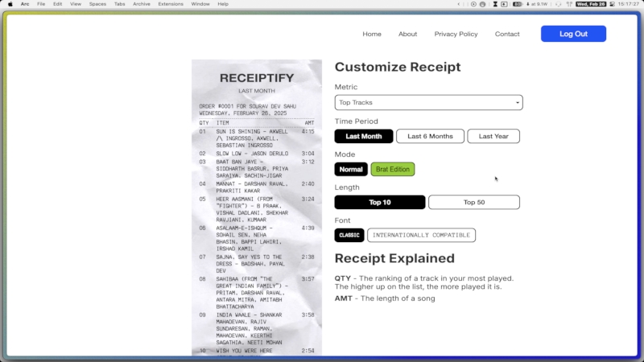
Task: Open the About page link
Action: click(407, 34)
